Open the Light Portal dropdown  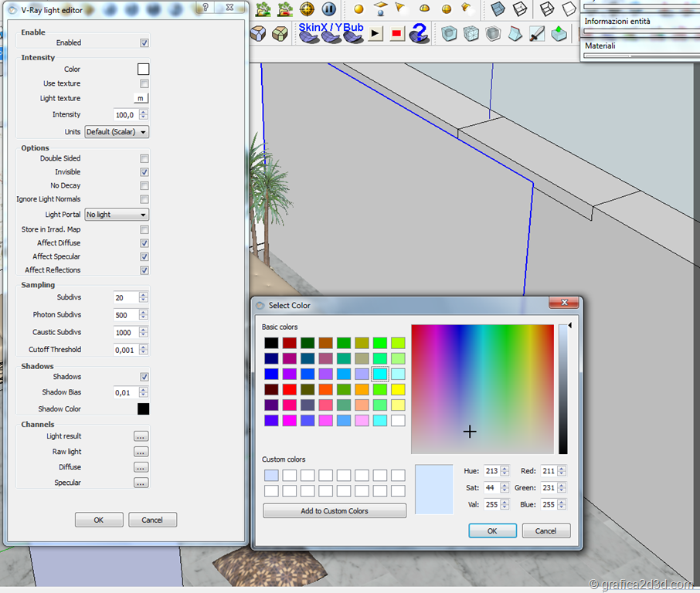click(117, 215)
